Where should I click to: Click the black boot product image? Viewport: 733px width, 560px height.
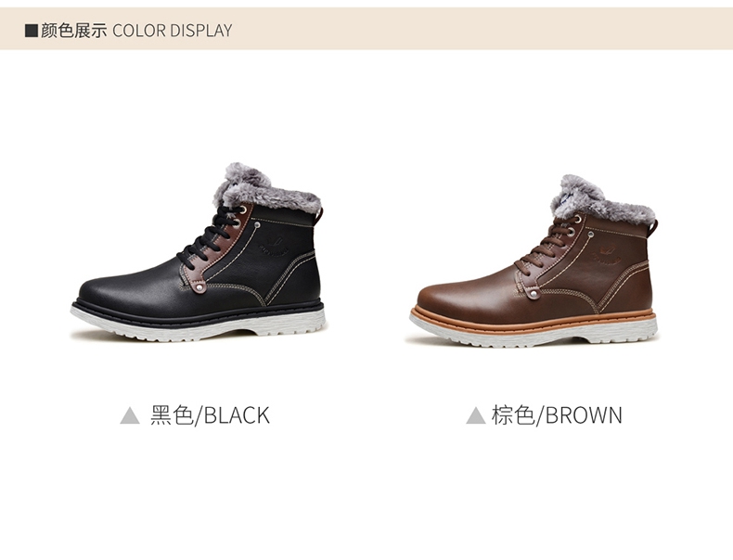(199, 252)
